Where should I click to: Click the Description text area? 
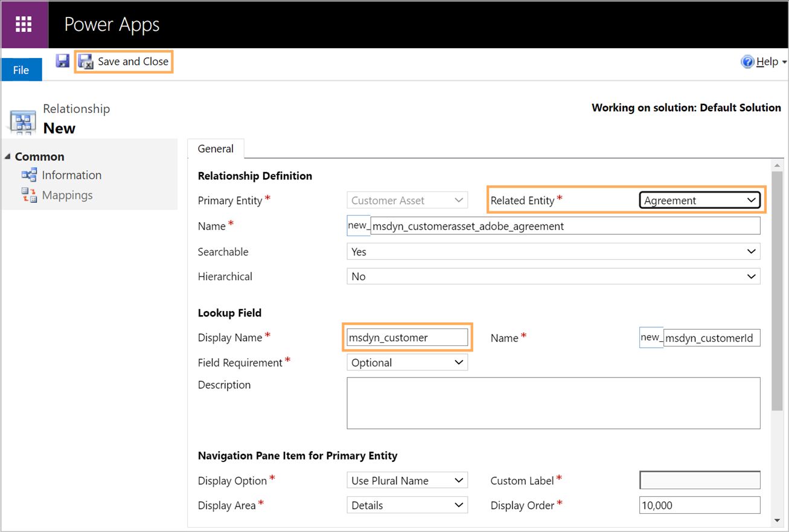(x=554, y=403)
